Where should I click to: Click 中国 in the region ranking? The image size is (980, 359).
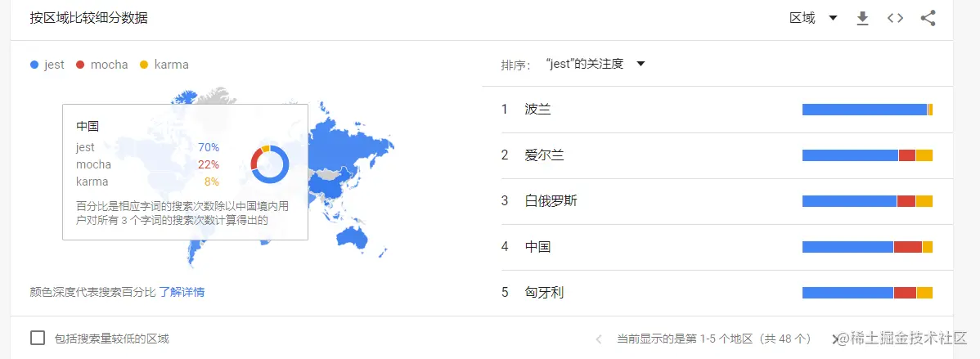point(538,247)
